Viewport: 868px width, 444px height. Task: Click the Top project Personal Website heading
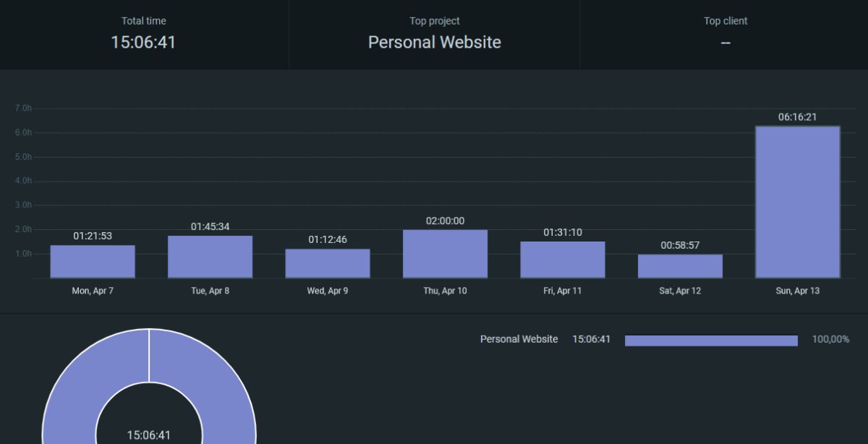(x=434, y=43)
